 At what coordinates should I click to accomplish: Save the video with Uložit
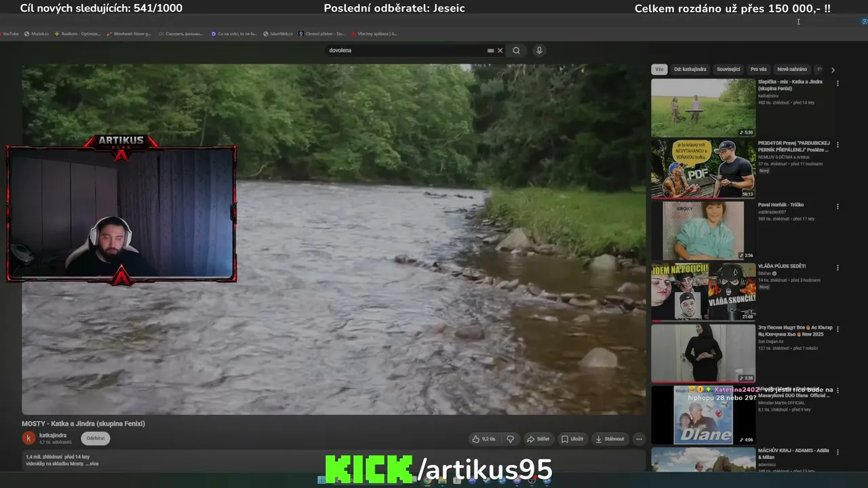[572, 439]
